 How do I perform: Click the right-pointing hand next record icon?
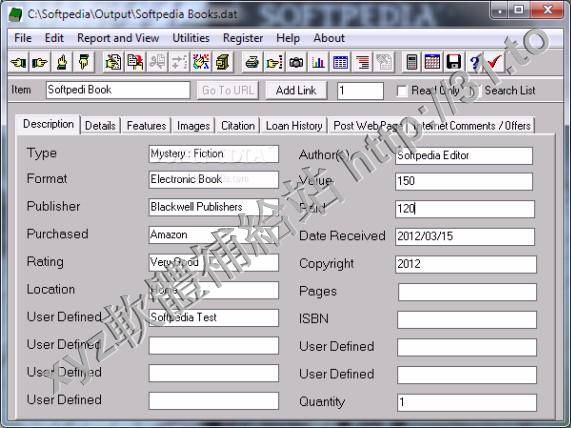[x=40, y=62]
